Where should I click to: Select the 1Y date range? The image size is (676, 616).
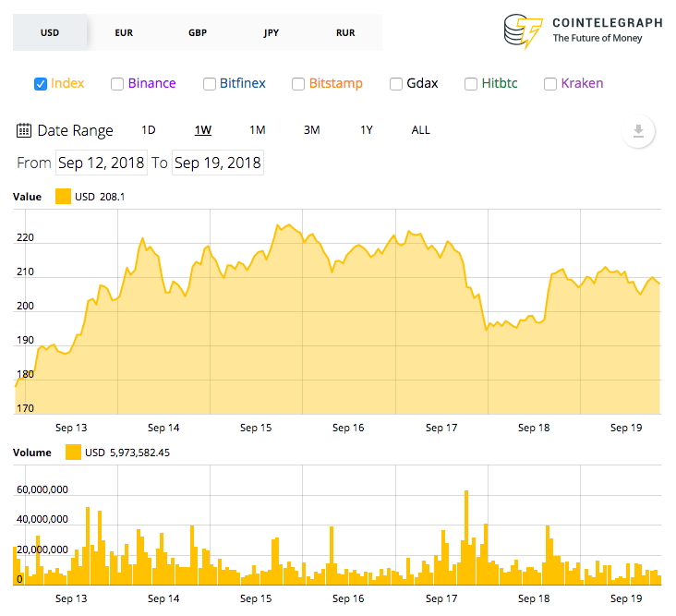click(x=367, y=129)
